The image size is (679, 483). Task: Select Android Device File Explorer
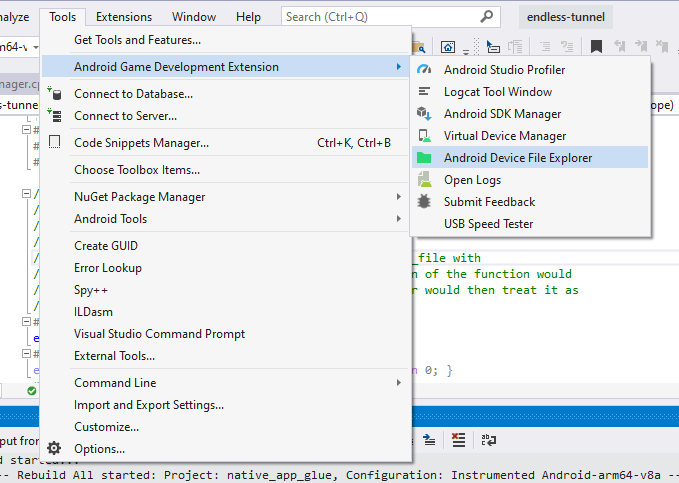[x=517, y=158]
